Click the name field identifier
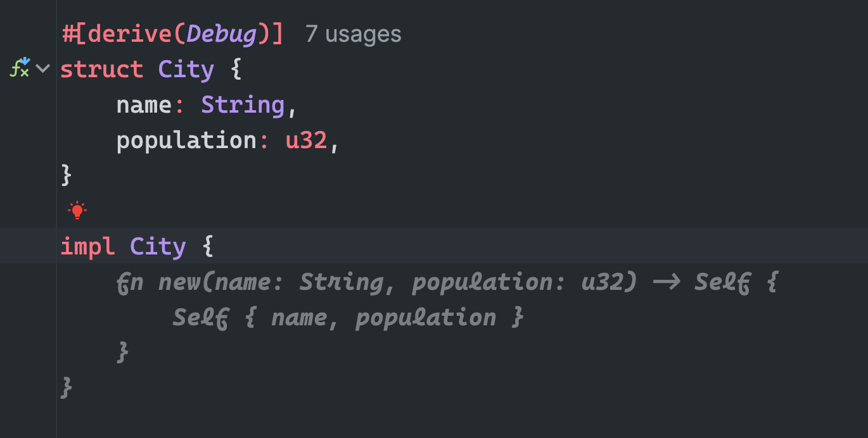Viewport: 868px width, 438px height. pos(144,104)
